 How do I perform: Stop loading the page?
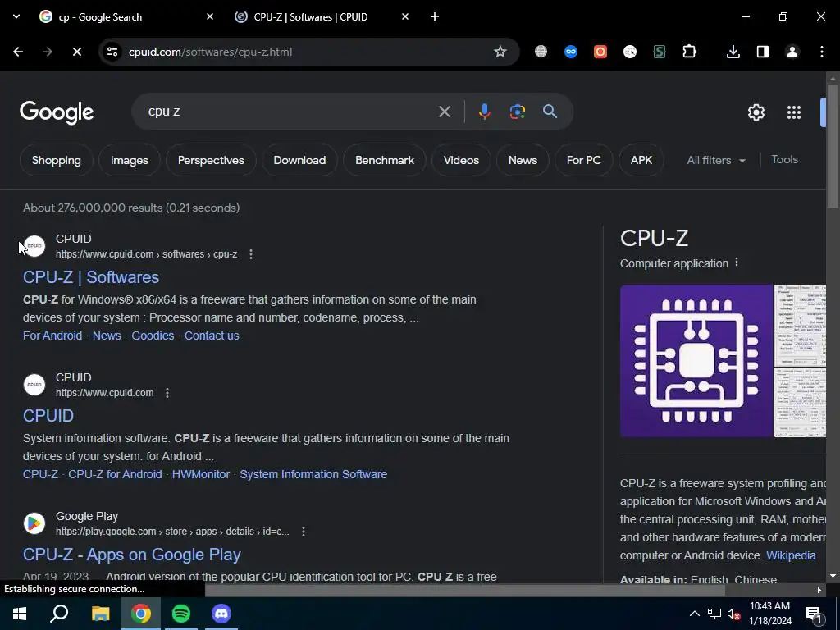76,52
